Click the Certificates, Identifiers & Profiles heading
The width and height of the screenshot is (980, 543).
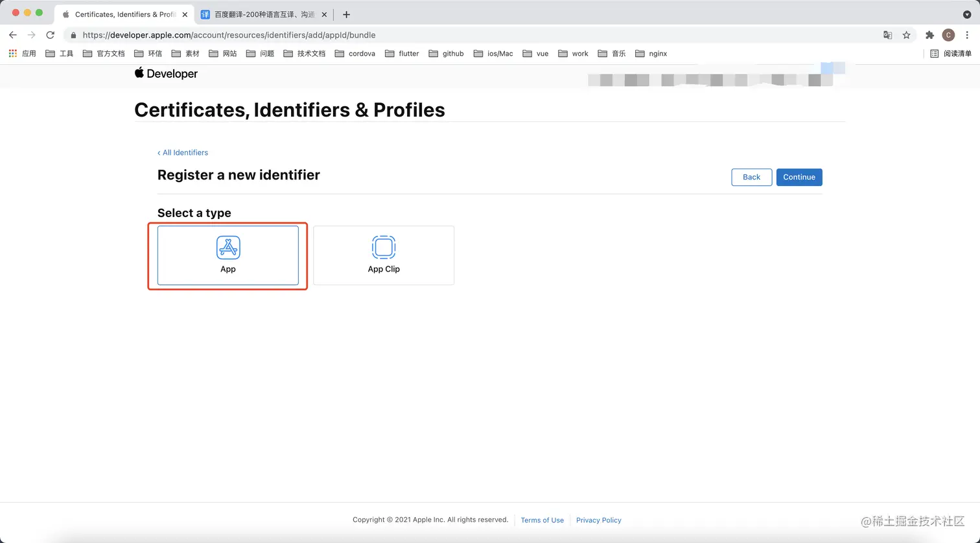[x=290, y=110]
